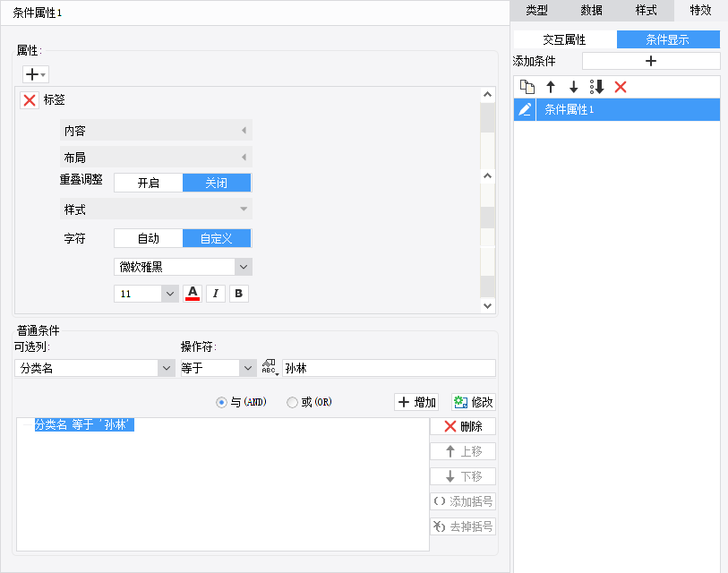Switch to the 数据 tab
728x573 pixels.
tap(592, 10)
